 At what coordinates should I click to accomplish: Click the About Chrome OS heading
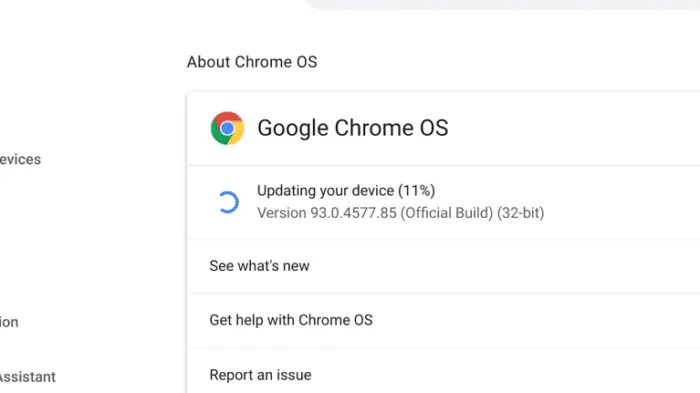pos(252,62)
